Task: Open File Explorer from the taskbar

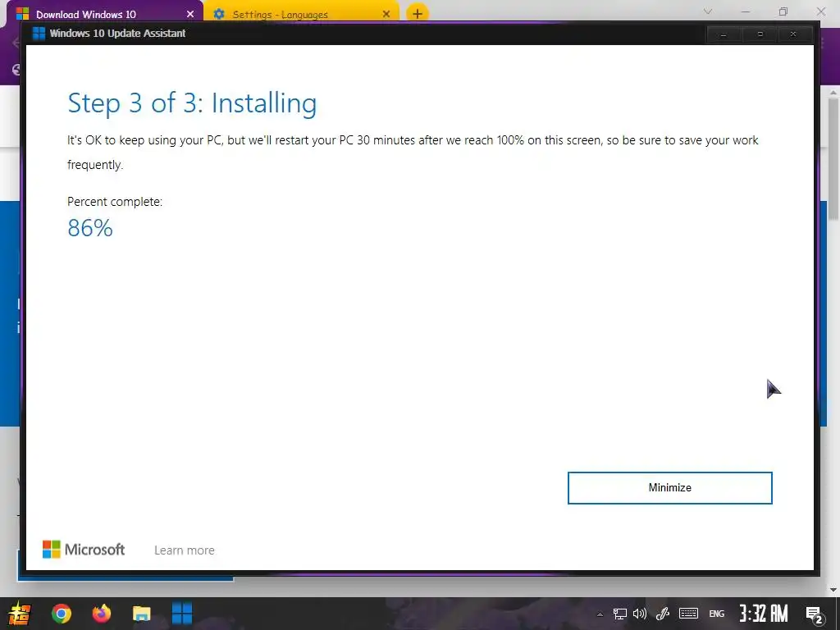Action: [141, 614]
